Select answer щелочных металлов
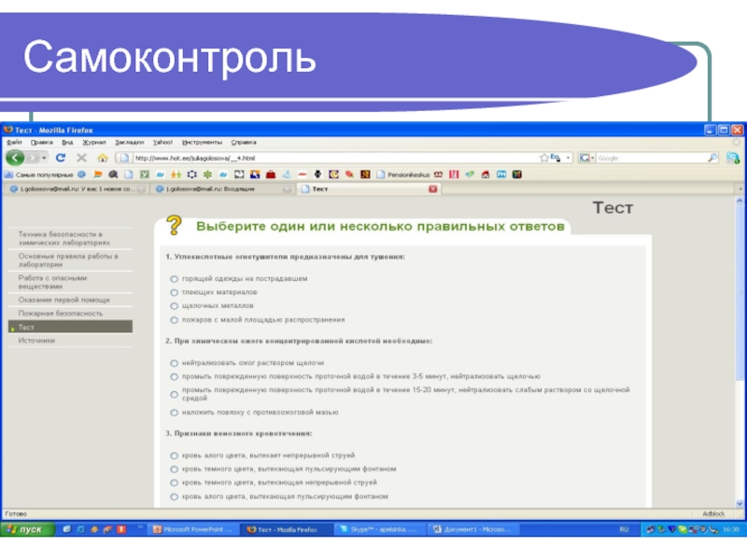The height and width of the screenshot is (560, 747). 174,306
